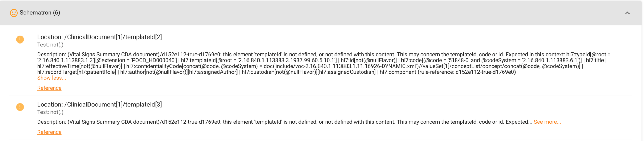This screenshot has width=644, height=141.
Task: Select the Location /ClinicalDocument[1]/templateId[2] heading
Action: pyautogui.click(x=99, y=37)
